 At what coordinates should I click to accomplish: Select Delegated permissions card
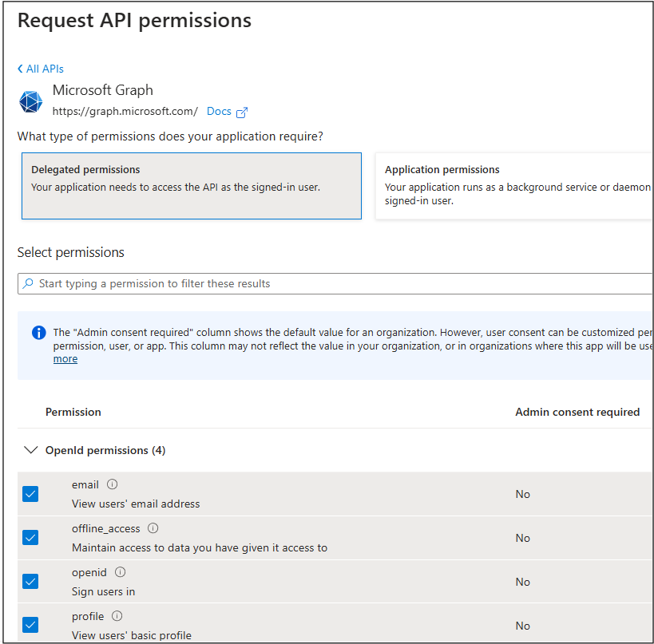[x=192, y=186]
